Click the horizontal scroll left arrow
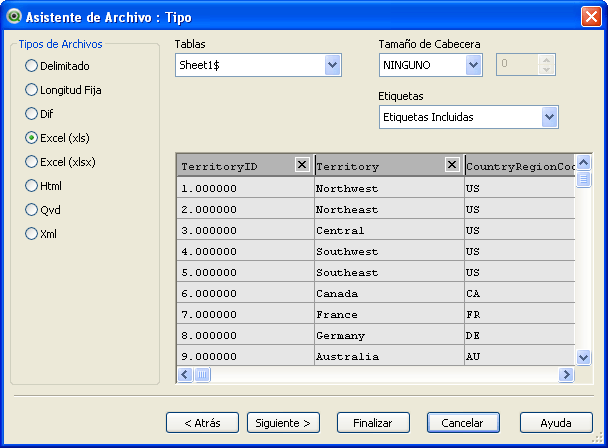 click(x=185, y=375)
